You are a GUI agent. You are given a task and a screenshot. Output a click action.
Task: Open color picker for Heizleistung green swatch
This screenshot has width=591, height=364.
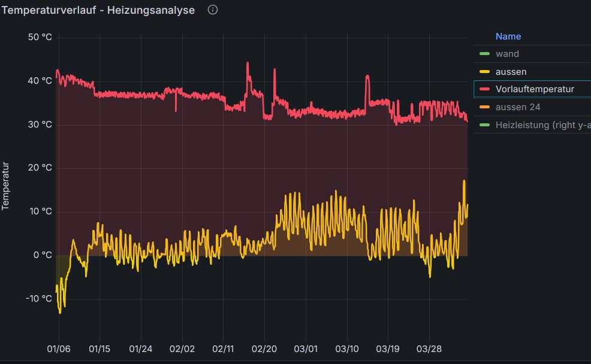tap(484, 125)
